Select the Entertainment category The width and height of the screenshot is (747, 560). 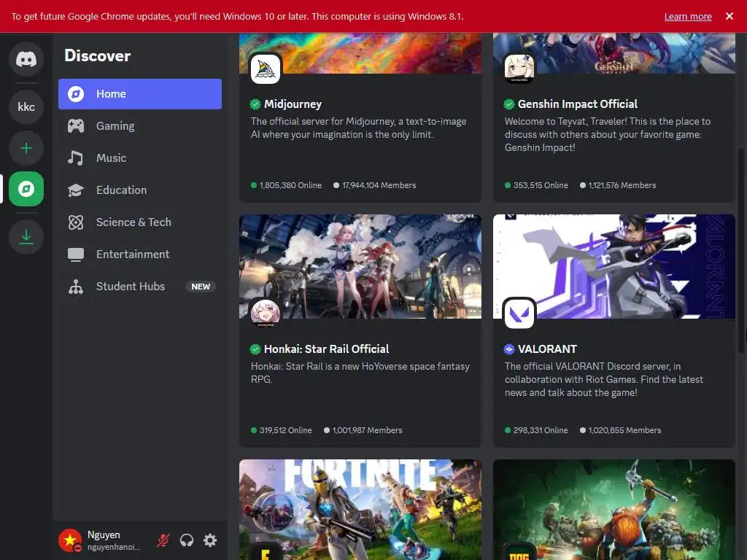pyautogui.click(x=140, y=254)
